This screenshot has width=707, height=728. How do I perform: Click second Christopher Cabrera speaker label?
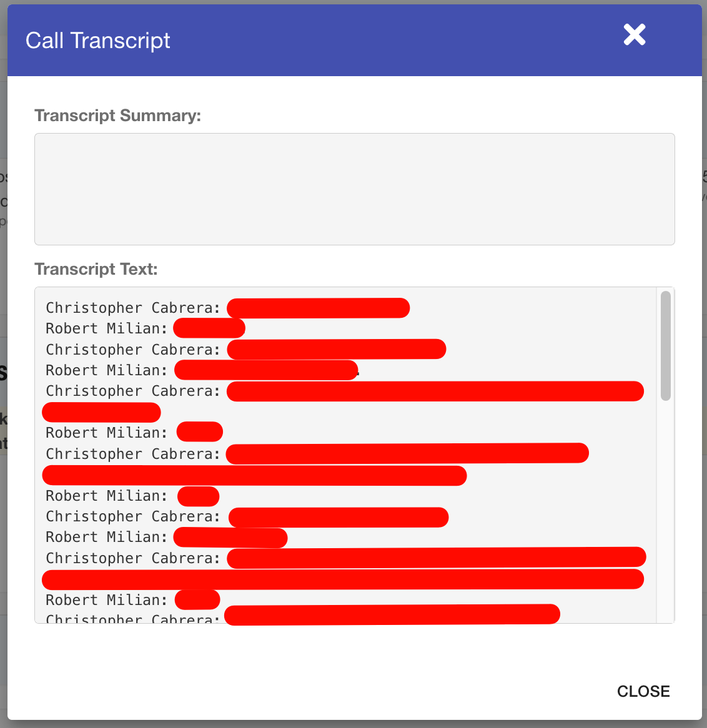click(133, 350)
